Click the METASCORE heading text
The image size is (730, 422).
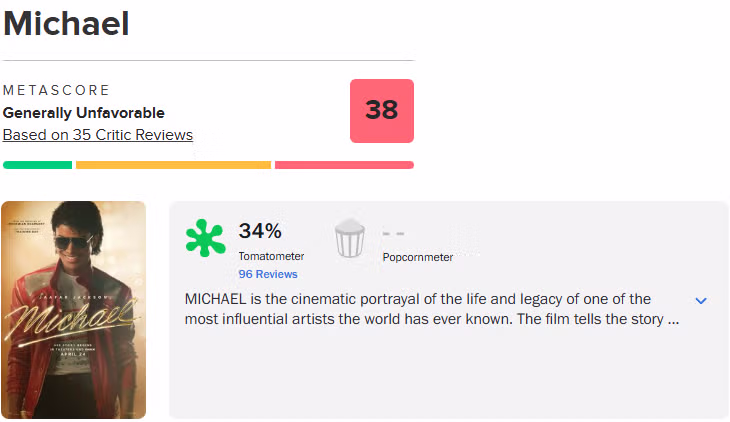click(56, 91)
